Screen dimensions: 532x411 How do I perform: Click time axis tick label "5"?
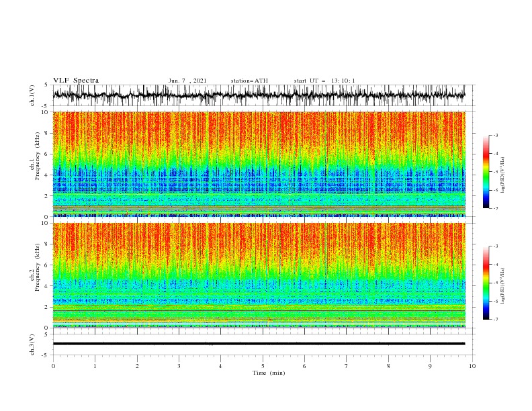point(263,366)
